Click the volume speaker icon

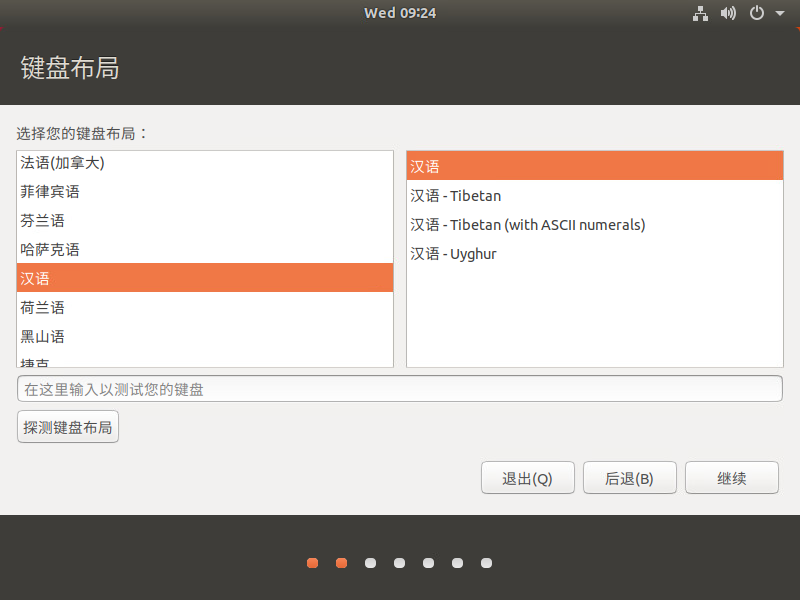[x=728, y=13]
